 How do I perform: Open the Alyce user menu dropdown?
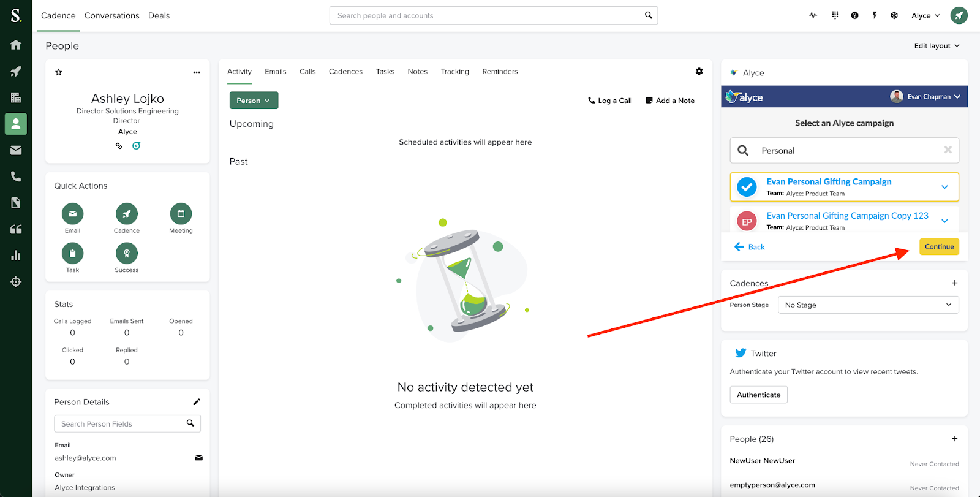[925, 15]
